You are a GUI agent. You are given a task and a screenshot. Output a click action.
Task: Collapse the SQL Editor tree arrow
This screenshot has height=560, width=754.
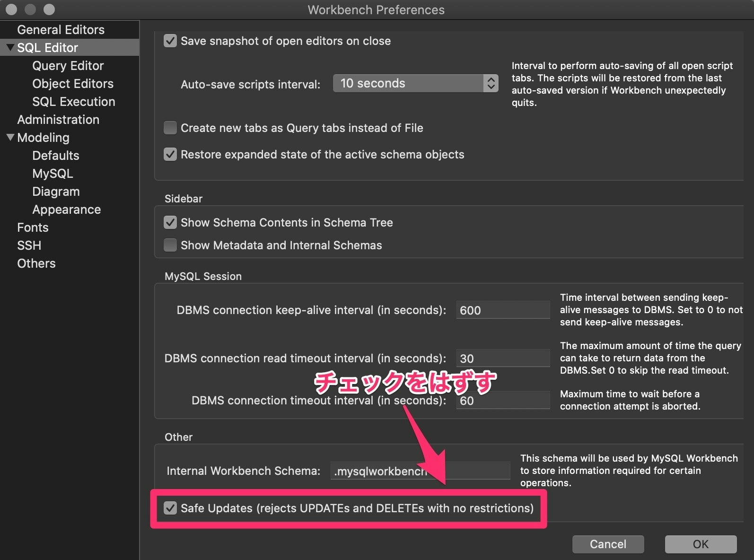point(10,47)
